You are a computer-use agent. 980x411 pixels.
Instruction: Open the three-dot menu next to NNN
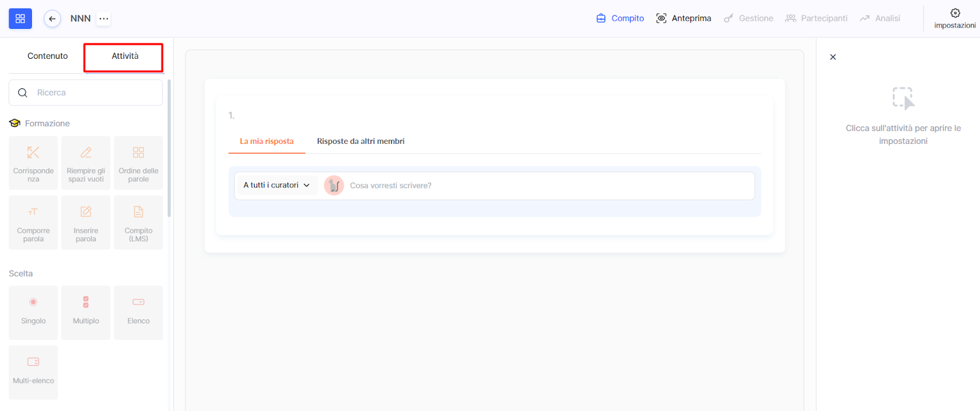pyautogui.click(x=104, y=18)
